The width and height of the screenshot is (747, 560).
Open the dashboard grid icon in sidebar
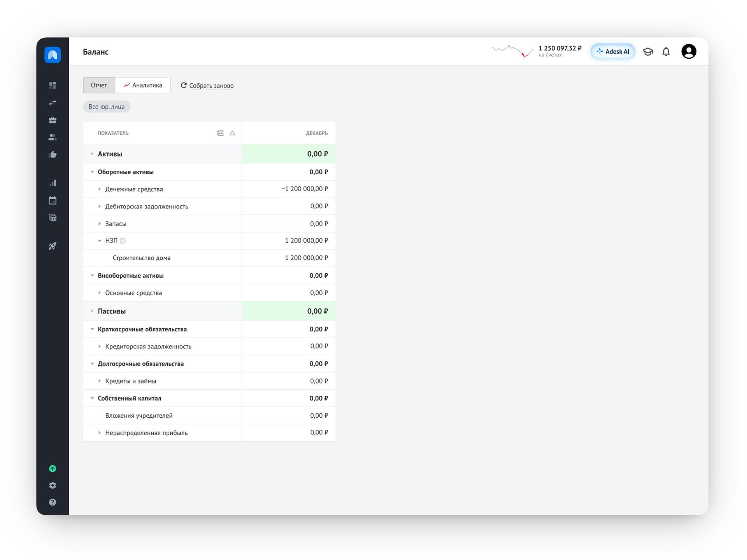coord(53,85)
